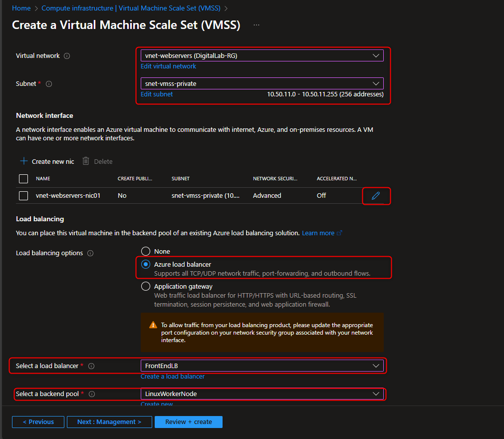Click the warning icon in the port configuration banner

point(153,324)
